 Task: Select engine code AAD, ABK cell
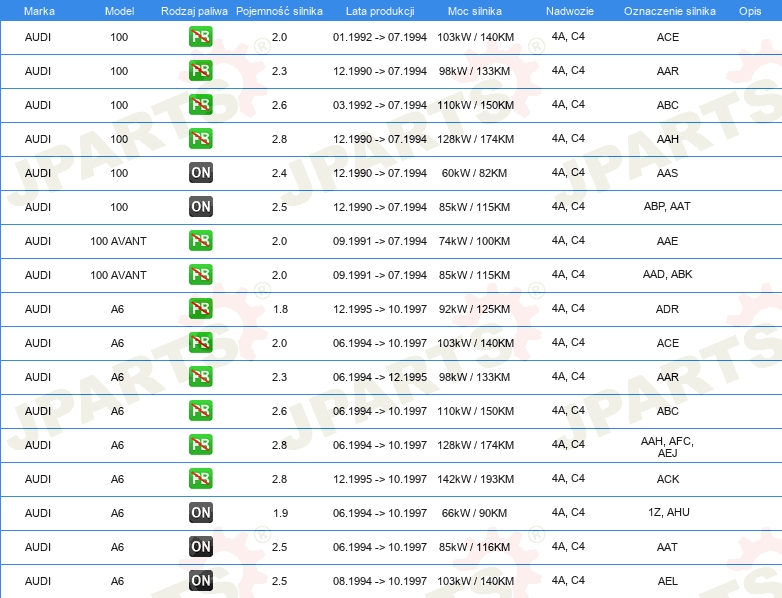(667, 274)
